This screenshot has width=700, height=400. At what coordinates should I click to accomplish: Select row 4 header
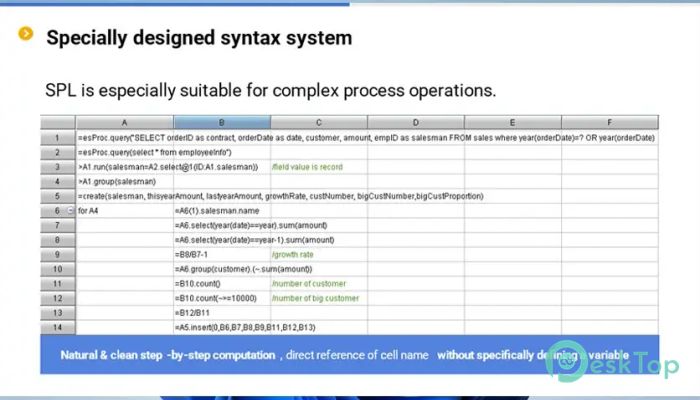coord(58,182)
